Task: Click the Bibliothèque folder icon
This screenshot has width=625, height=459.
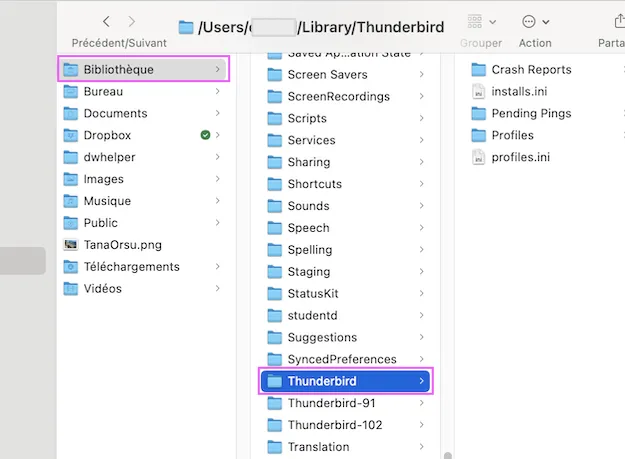Action: [71, 70]
